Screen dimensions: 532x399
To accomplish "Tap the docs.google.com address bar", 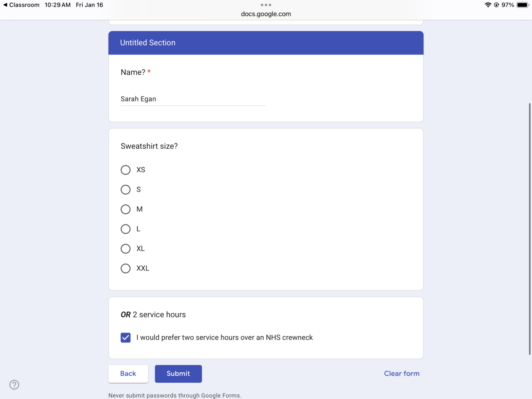I will click(x=266, y=14).
